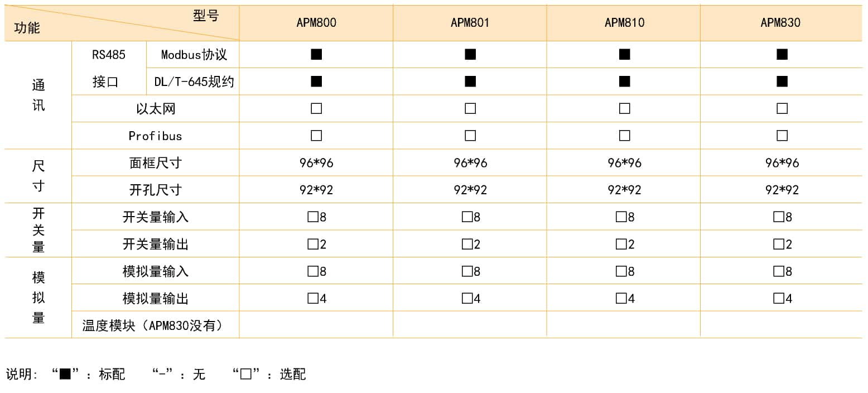Click the filled square in legend 标配
The height and width of the screenshot is (393, 868).
click(x=65, y=374)
